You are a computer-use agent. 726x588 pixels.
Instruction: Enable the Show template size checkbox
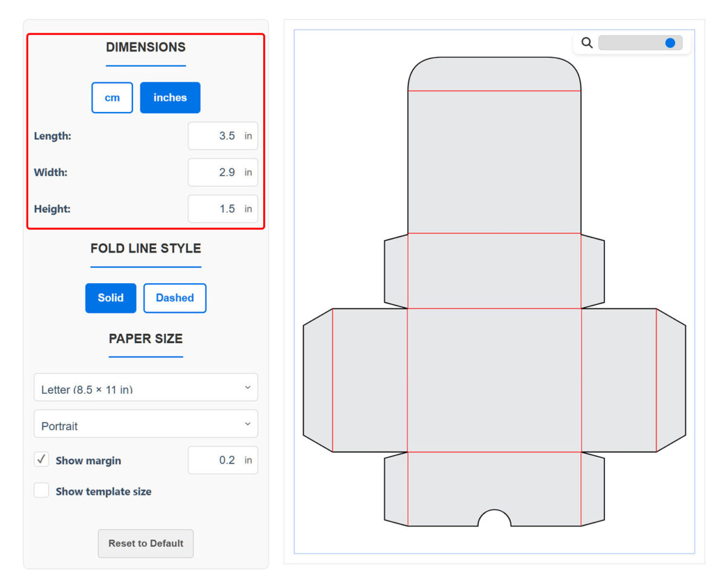point(42,491)
